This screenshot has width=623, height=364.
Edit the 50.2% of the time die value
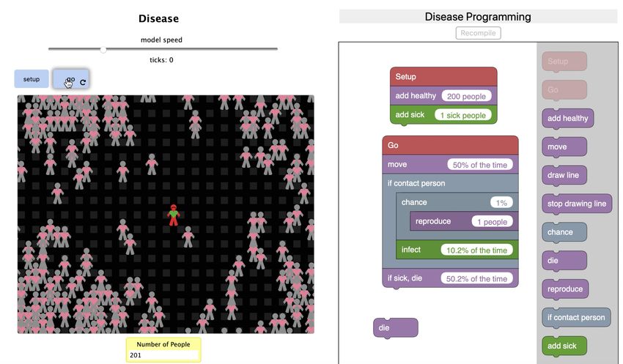tap(477, 278)
